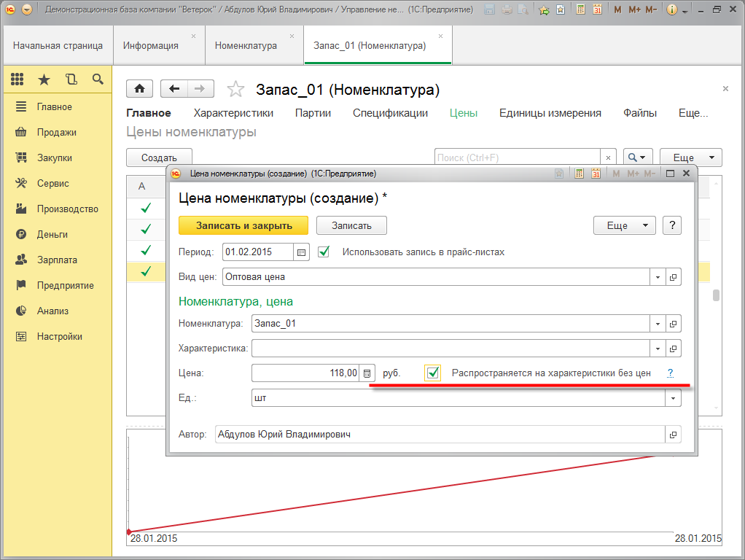Open calculator icon in the main title bar
Image resolution: width=745 pixels, height=560 pixels.
(x=580, y=9)
